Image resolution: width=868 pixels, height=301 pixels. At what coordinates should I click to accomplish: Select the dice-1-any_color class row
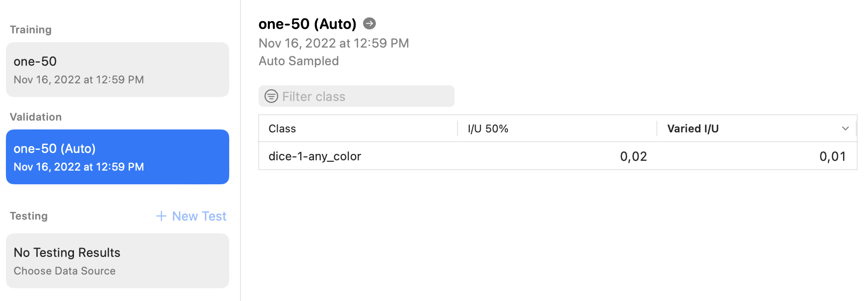[558, 156]
